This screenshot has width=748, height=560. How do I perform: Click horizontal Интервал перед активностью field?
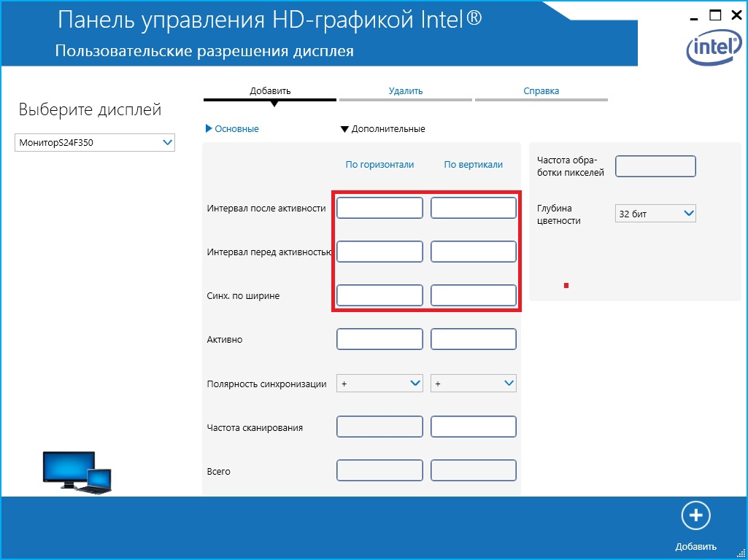[x=379, y=252]
